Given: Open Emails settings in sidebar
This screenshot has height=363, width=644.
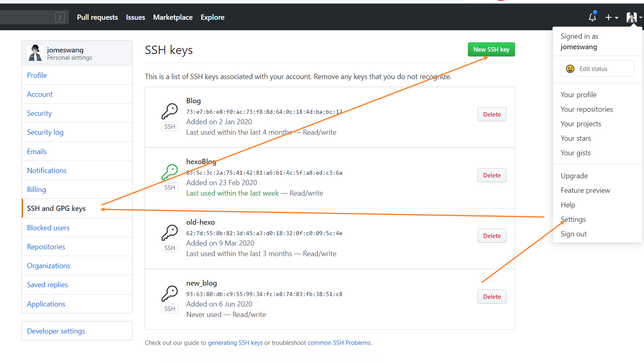Looking at the screenshot, I should click(77, 152).
